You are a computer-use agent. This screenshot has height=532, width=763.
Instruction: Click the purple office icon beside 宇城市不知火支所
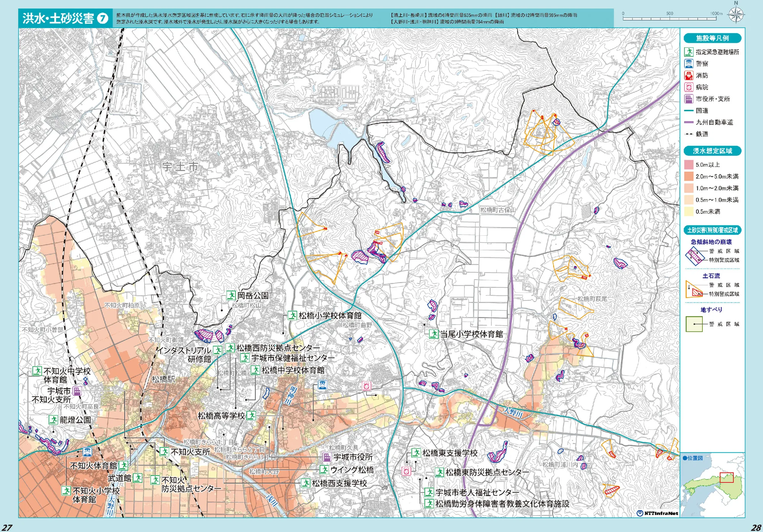(x=77, y=391)
